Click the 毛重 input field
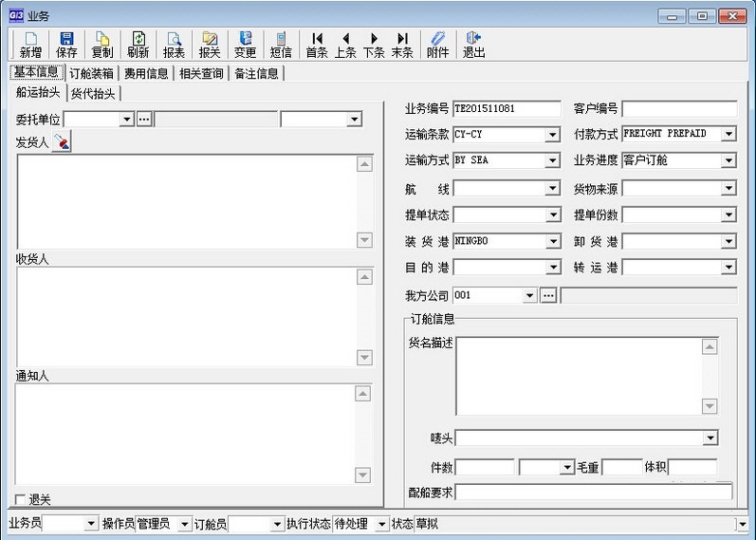This screenshot has width=756, height=540. [622, 467]
